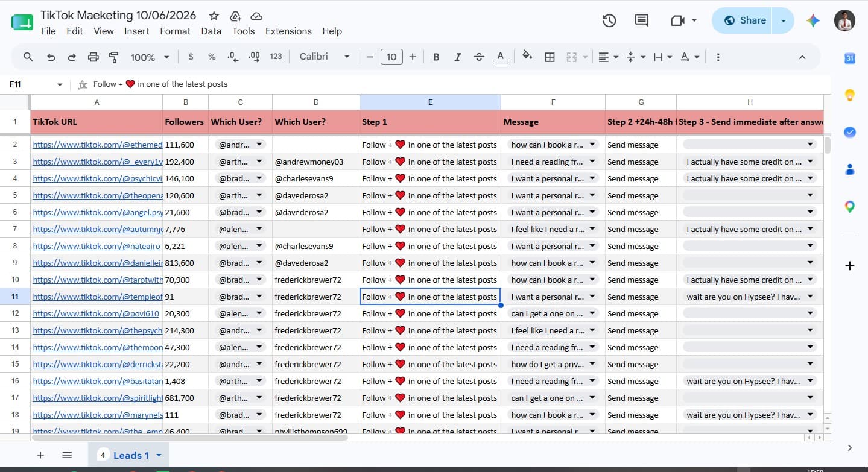Image resolution: width=868 pixels, height=472 pixels.
Task: Open the text color picker
Action: coord(500,57)
